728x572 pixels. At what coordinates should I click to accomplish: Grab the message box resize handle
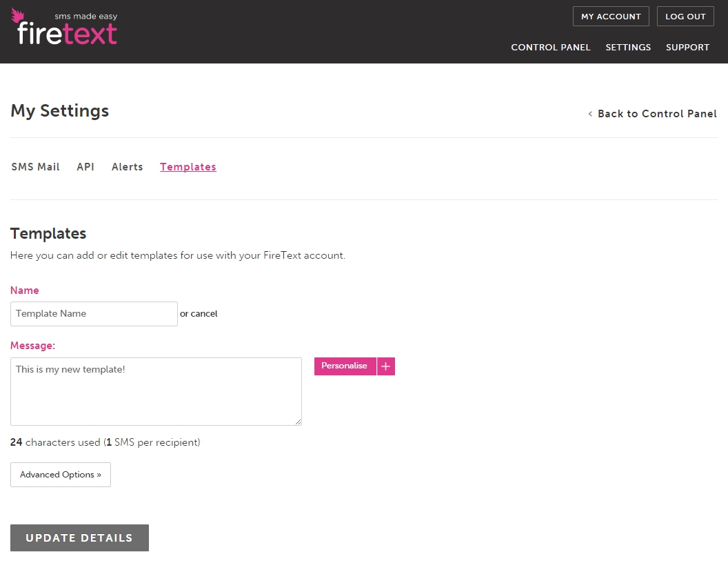coord(298,422)
